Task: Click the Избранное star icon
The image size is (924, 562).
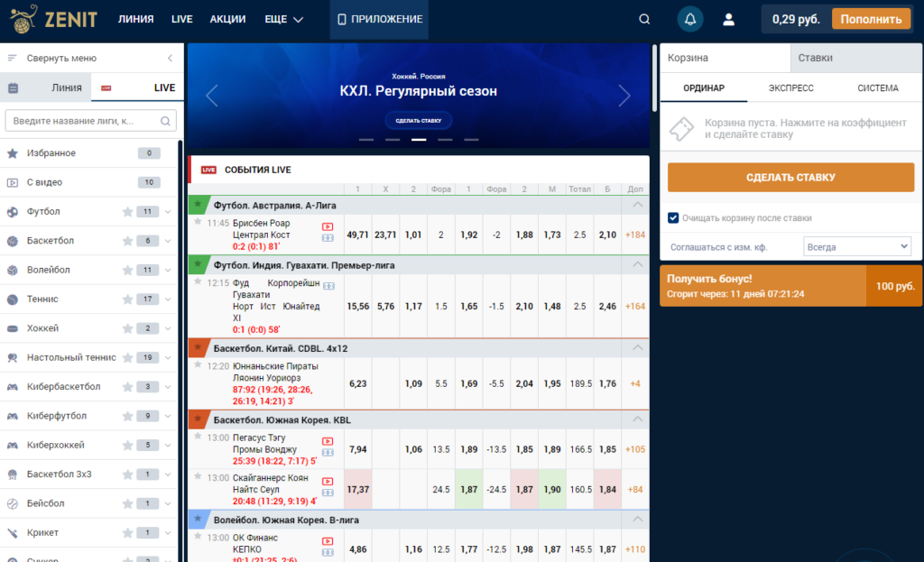Action: pos(13,153)
